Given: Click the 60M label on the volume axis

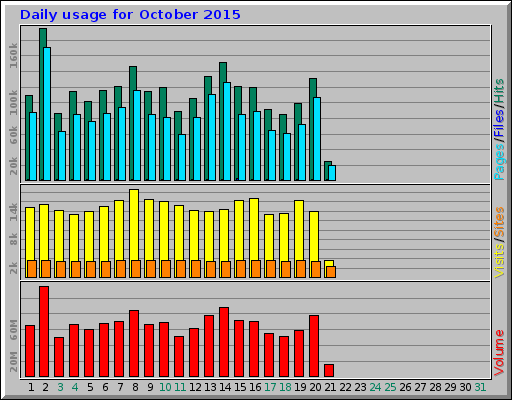Looking at the screenshot, I should pyautogui.click(x=13, y=330).
